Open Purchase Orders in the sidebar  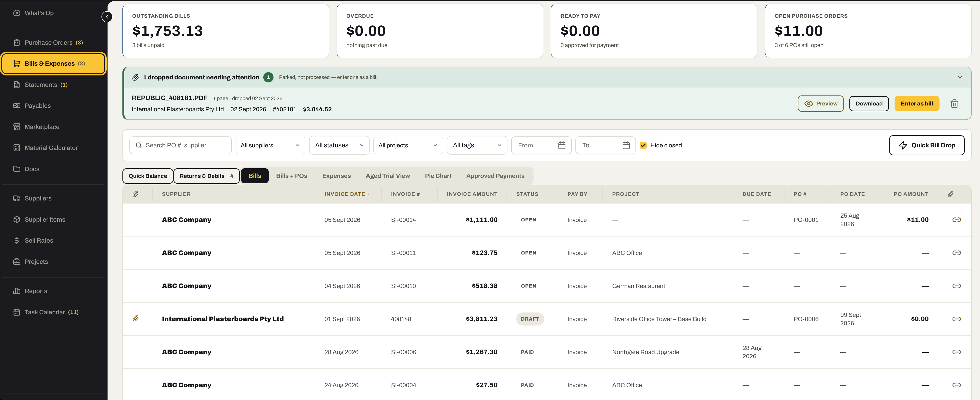coord(53,43)
